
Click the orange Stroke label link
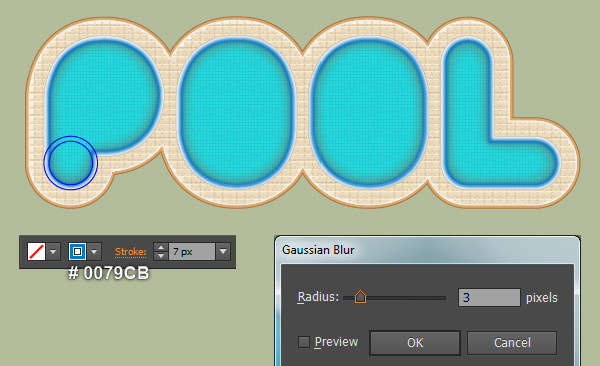130,252
